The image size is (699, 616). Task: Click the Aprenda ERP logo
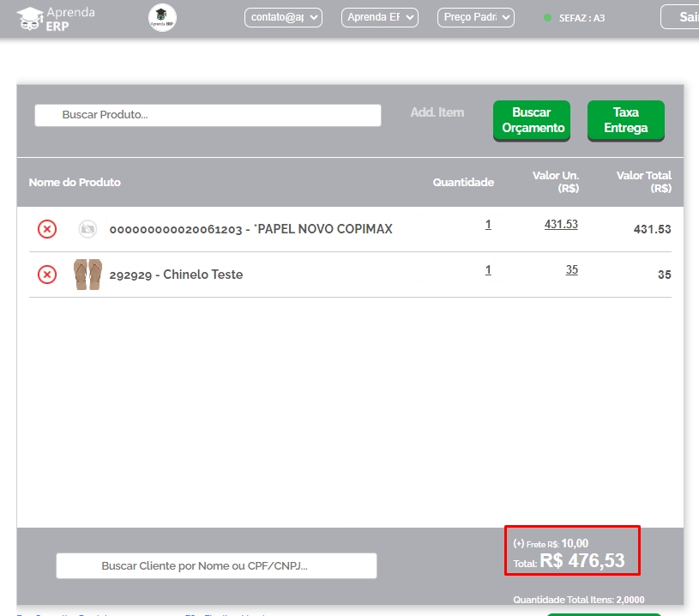pyautogui.click(x=57, y=18)
